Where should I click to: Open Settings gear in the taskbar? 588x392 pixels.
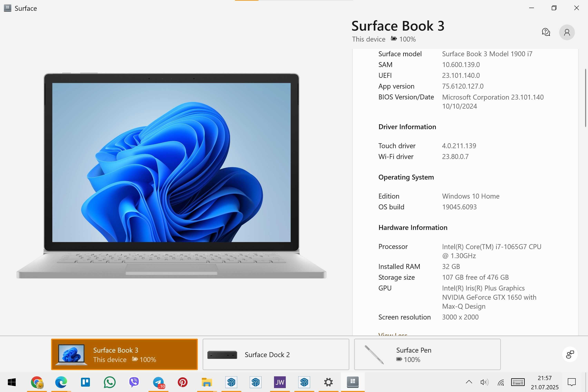(328, 382)
